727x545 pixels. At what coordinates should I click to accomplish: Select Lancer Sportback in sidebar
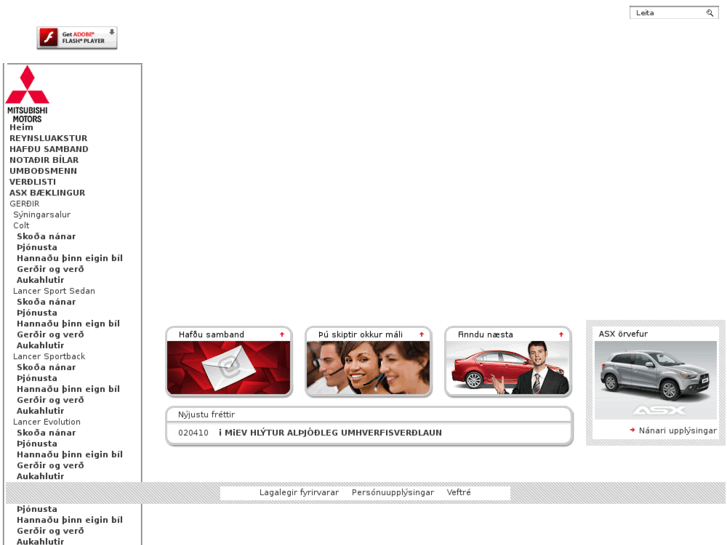point(49,356)
